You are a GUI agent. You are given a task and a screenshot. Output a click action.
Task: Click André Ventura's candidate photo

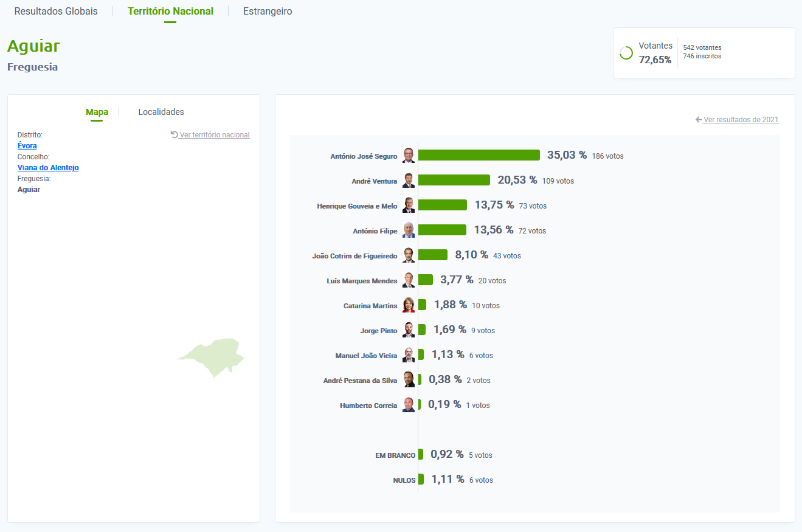tap(409, 181)
